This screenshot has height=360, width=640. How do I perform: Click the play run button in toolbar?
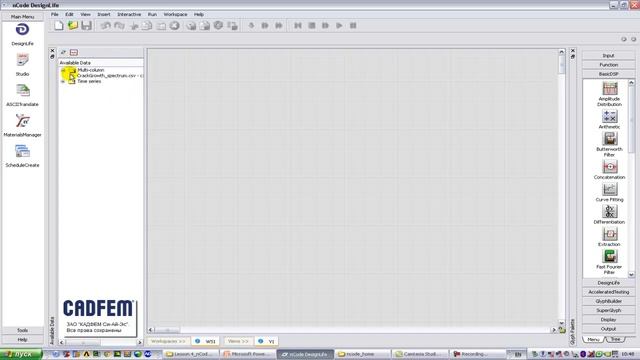[x=339, y=26]
